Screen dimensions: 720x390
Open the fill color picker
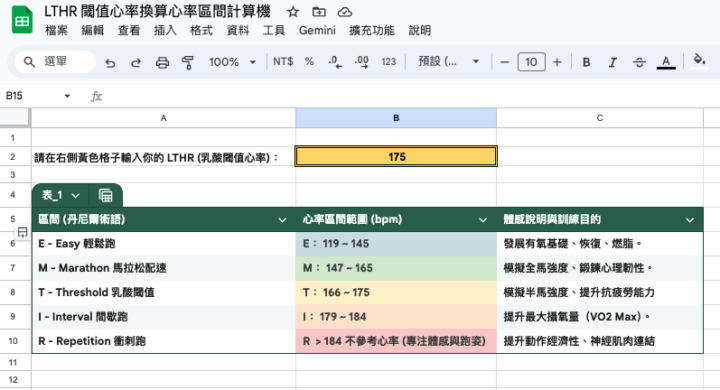click(699, 61)
